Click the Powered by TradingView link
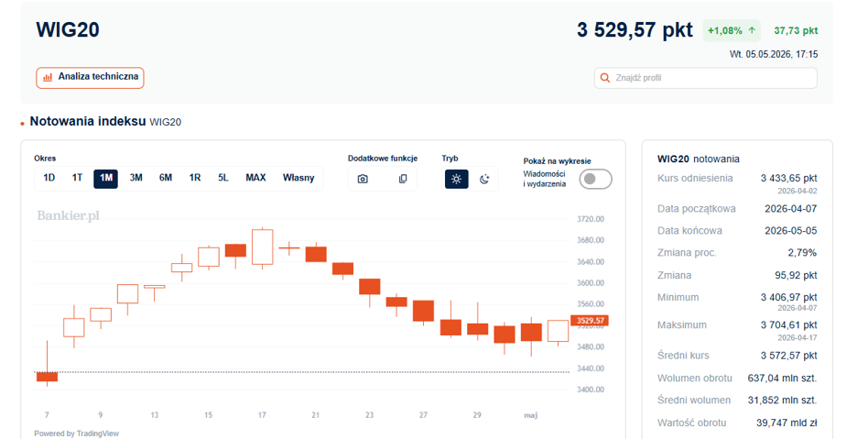Screen dimensions: 868x439 click(x=76, y=434)
